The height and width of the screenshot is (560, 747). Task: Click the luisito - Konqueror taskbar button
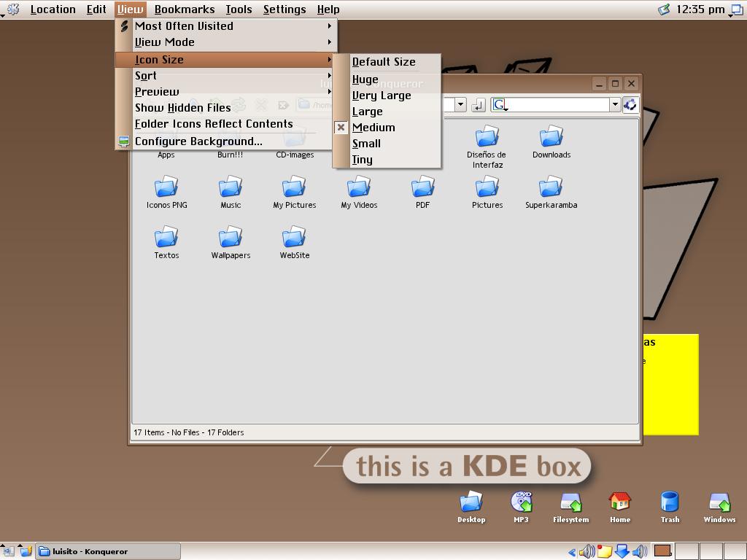pos(109,551)
